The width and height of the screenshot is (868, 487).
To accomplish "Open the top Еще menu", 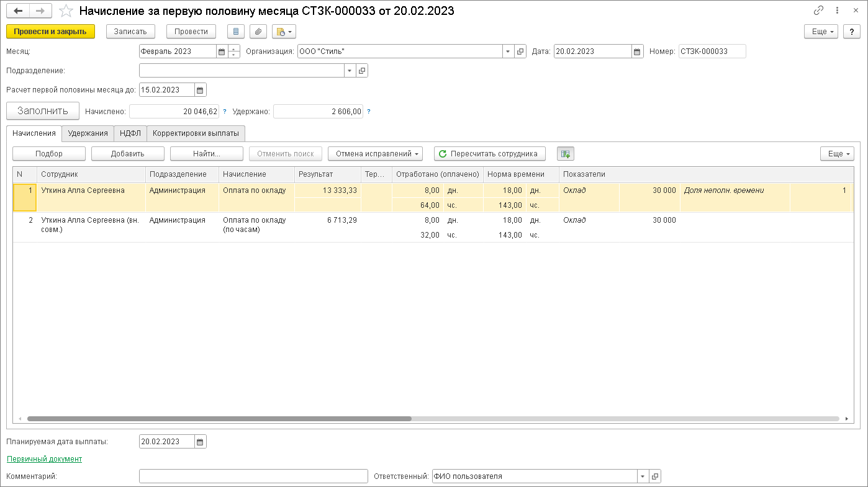I will [x=821, y=32].
